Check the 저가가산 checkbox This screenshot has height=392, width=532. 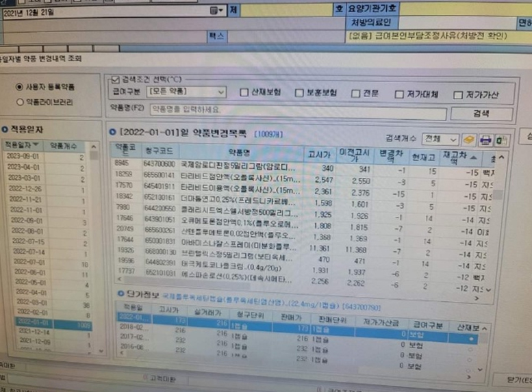pos(457,95)
